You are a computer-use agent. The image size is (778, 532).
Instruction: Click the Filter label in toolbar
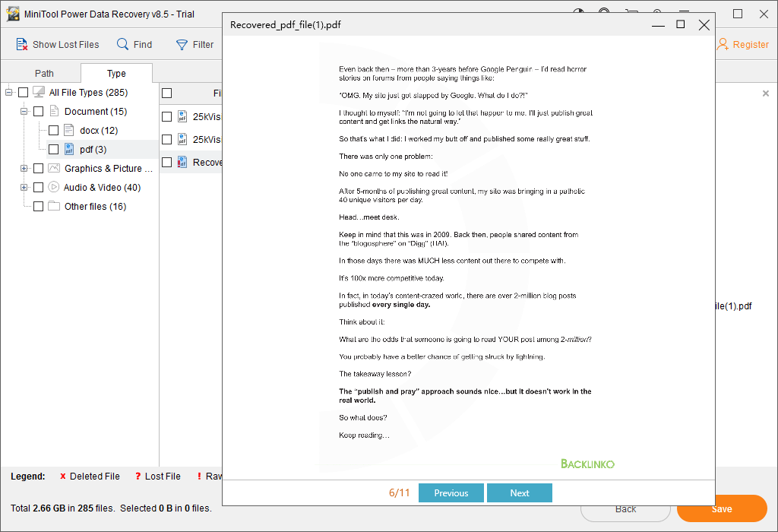tap(203, 45)
